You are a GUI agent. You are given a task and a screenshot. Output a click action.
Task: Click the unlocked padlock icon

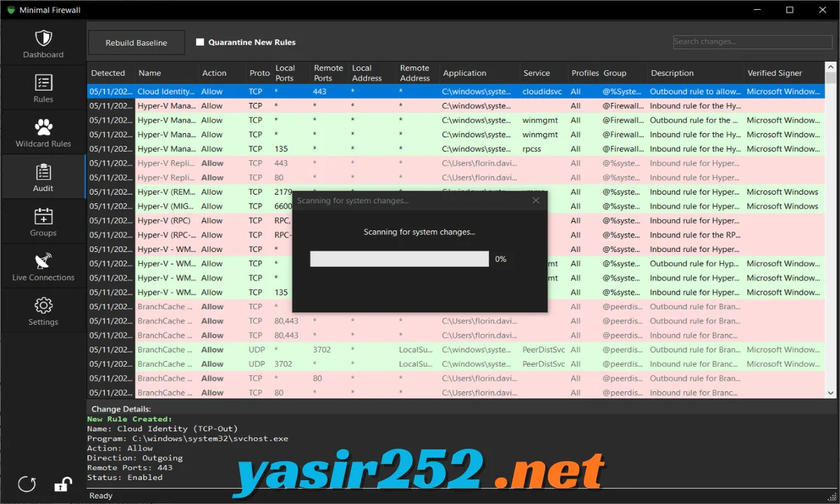(63, 484)
